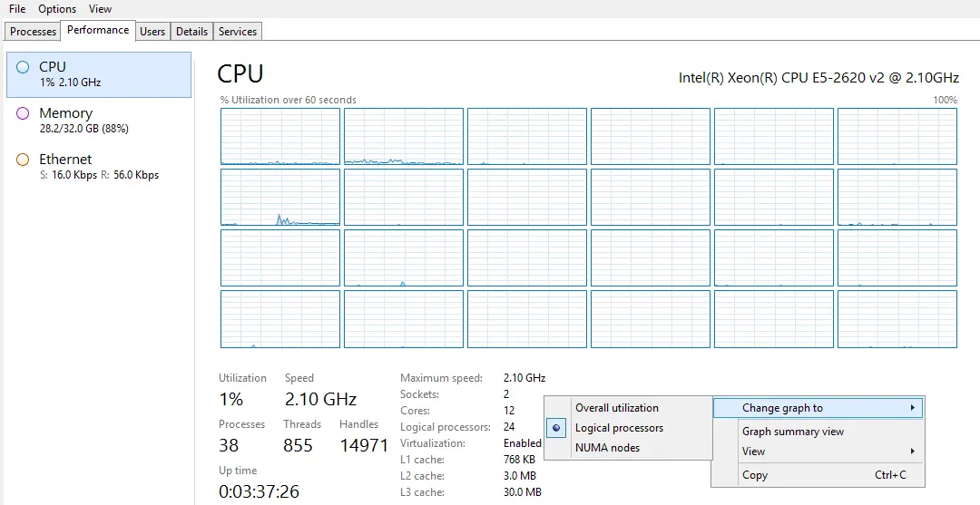Open the Details tab
The width and height of the screenshot is (980, 505).
191,31
